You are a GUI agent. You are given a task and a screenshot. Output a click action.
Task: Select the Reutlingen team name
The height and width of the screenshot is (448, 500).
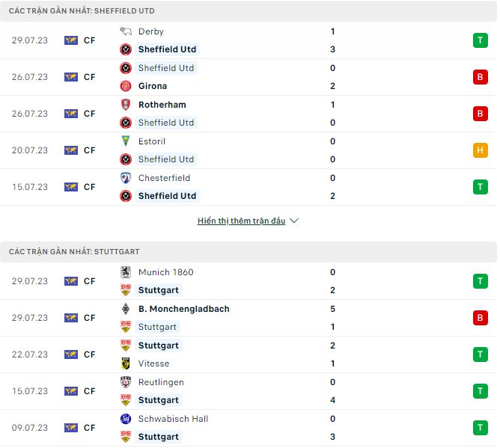[x=161, y=382]
